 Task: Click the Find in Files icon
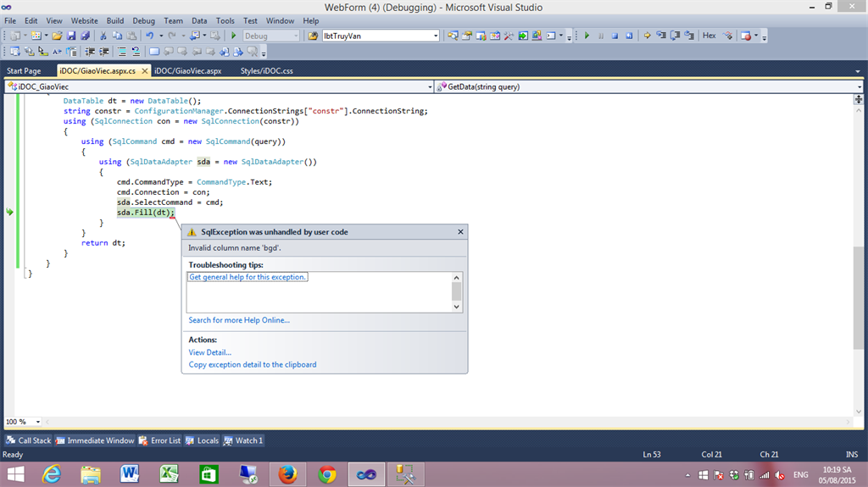tap(313, 36)
